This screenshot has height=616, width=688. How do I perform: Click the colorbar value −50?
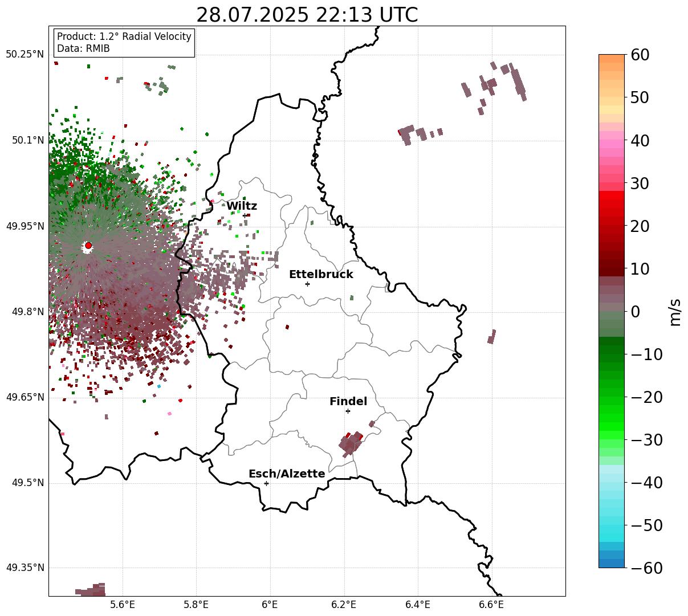point(646,525)
